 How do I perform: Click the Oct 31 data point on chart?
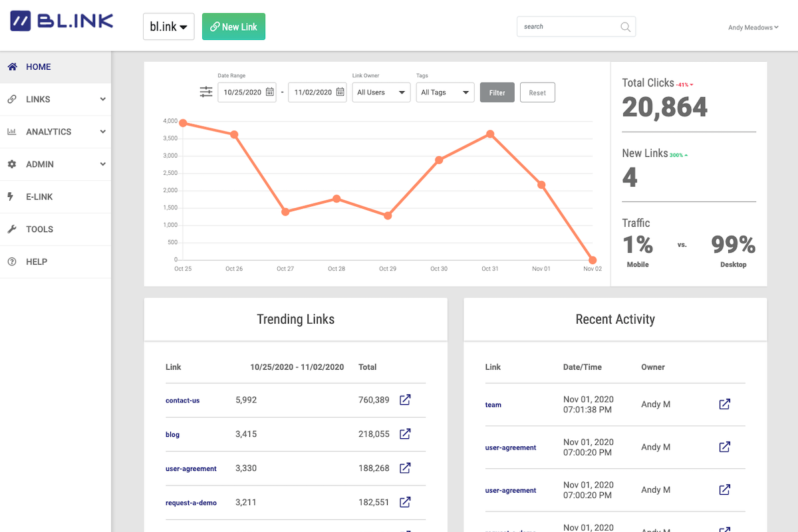(490, 134)
